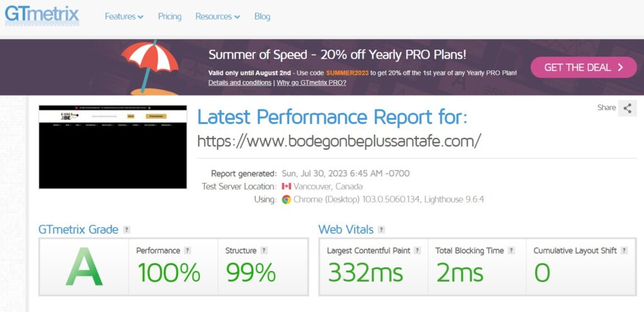Click the GTmetrix logo
Image resolution: width=644 pixels, height=312 pixels.
click(42, 15)
